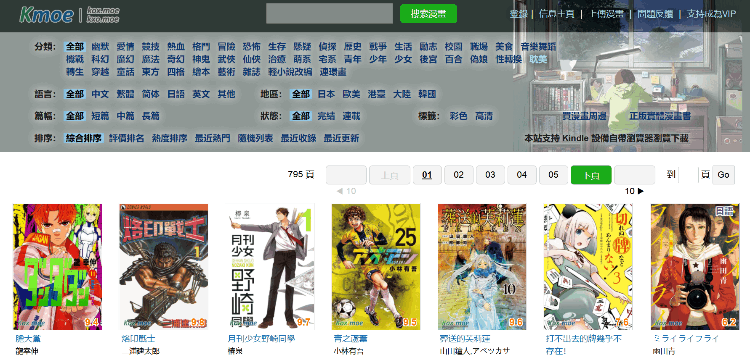Click the search text field in the header
The image size is (750, 360).
tap(329, 13)
